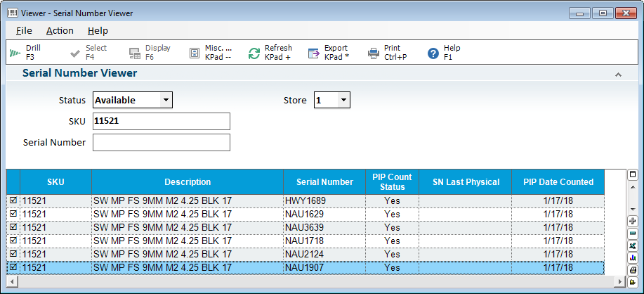The height and width of the screenshot is (294, 644).
Task: Open the Action menu
Action: 60,30
